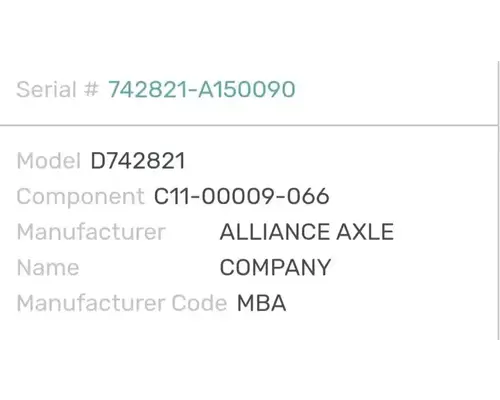The height and width of the screenshot is (400, 500).
Task: Click the Component label
Action: pyautogui.click(x=80, y=197)
